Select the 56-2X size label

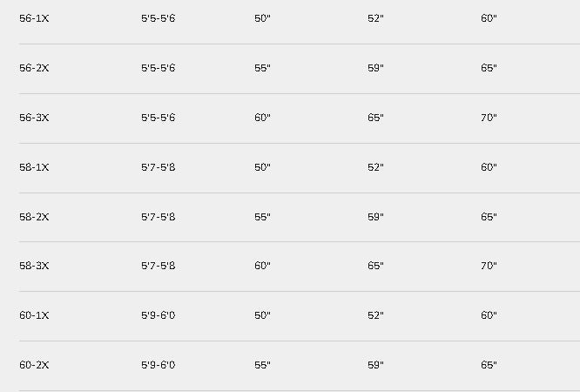34,68
